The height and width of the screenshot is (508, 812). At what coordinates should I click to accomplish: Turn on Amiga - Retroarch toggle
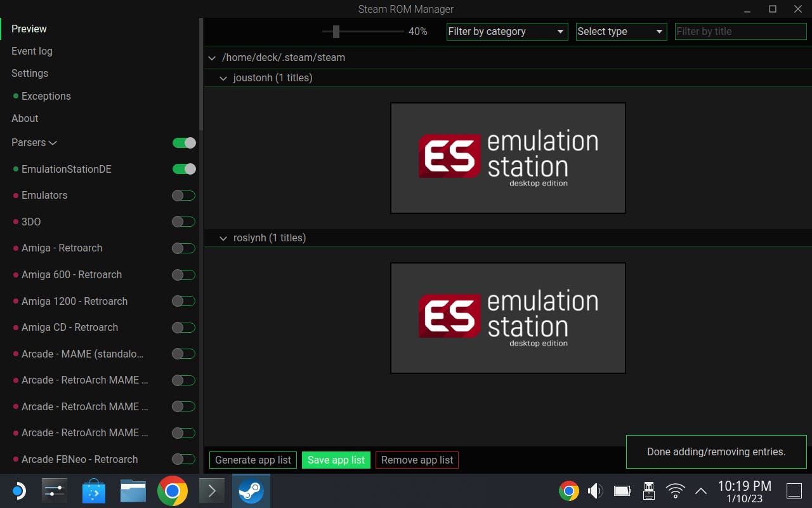pyautogui.click(x=184, y=248)
